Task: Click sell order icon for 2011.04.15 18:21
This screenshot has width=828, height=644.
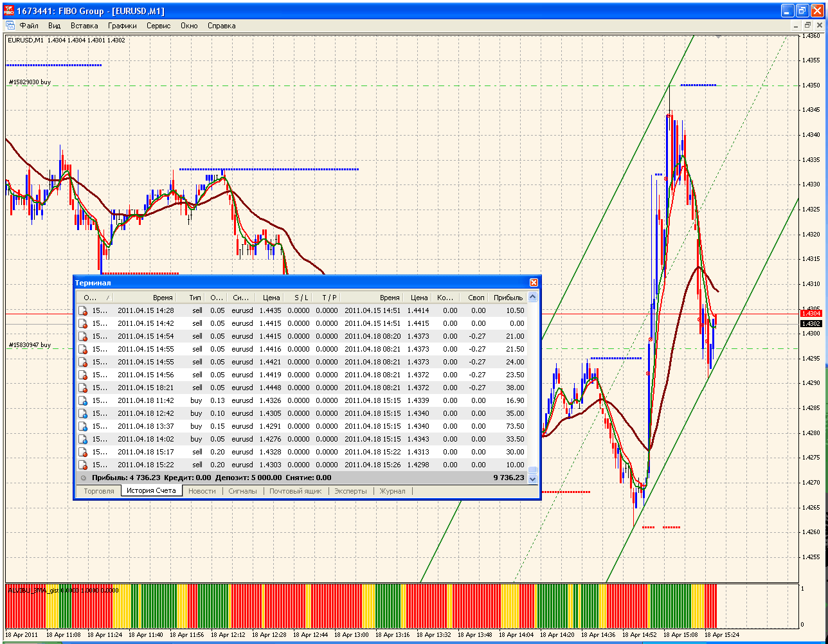Action: point(82,388)
